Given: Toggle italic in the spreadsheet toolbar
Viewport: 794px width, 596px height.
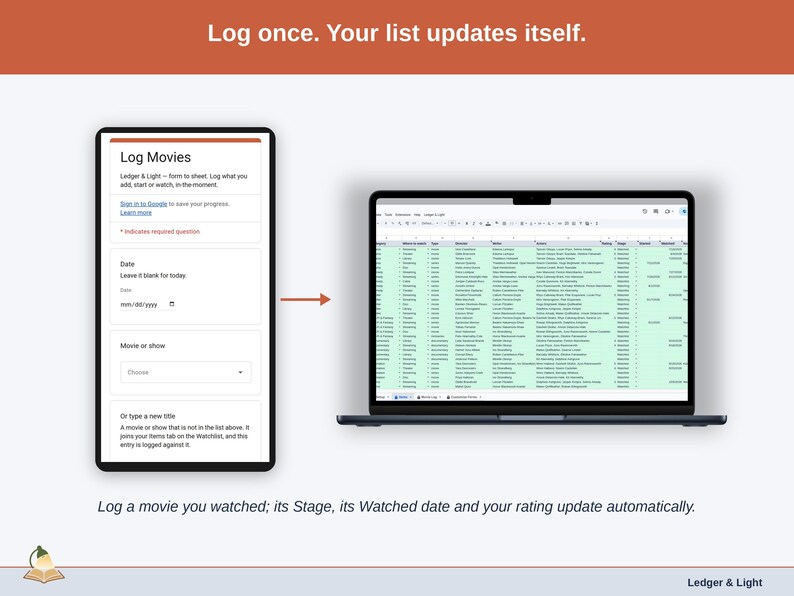Looking at the screenshot, I should pyautogui.click(x=474, y=223).
